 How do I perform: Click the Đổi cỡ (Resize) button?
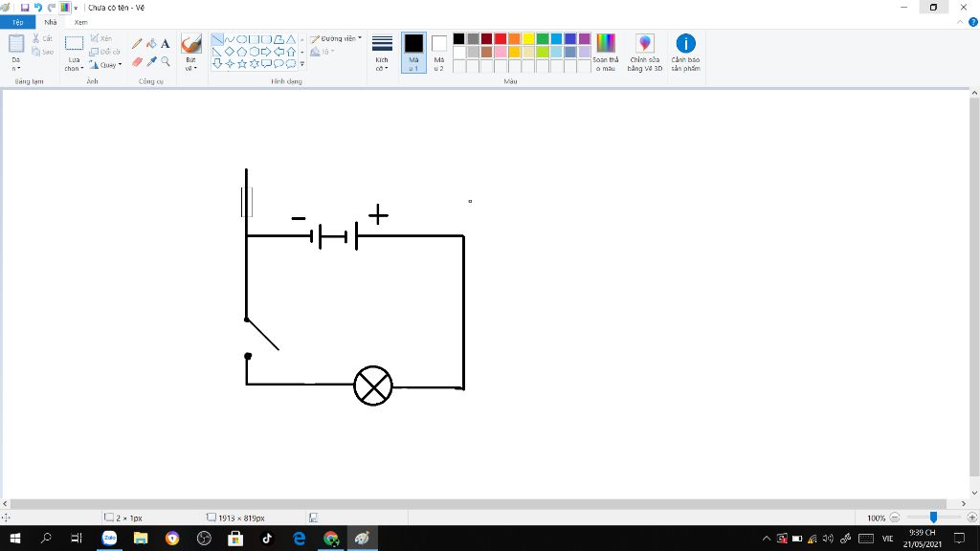click(104, 52)
